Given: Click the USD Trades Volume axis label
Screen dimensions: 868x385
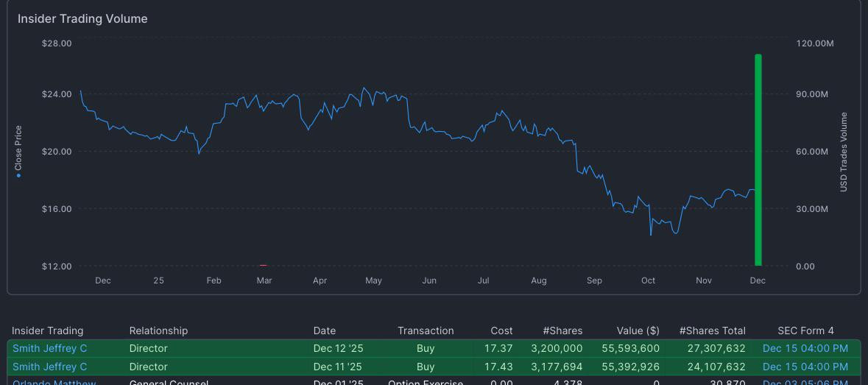Looking at the screenshot, I should 844,152.
